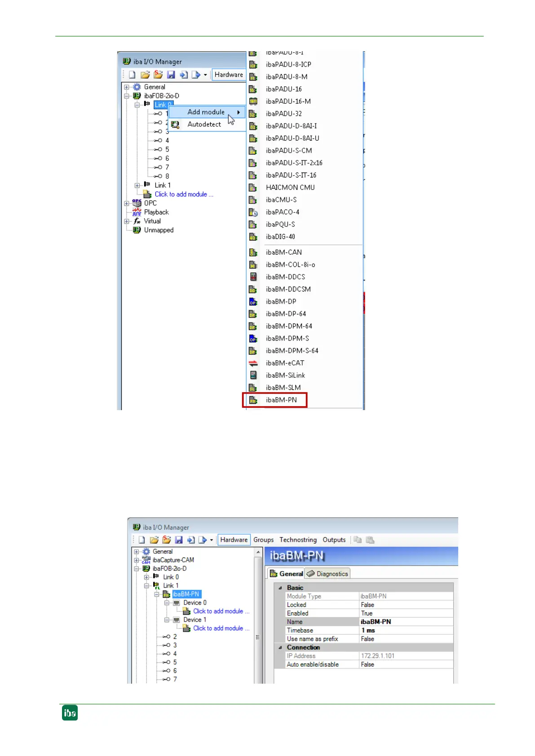Switch to the Groups tab

(x=263, y=540)
